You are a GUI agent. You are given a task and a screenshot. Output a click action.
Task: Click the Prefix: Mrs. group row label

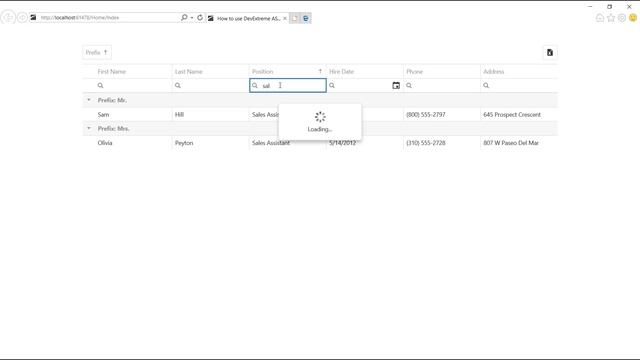pos(113,128)
